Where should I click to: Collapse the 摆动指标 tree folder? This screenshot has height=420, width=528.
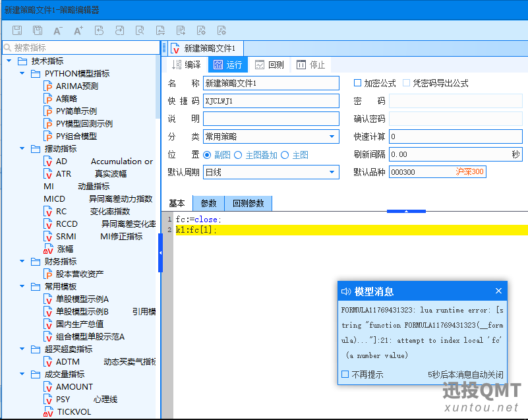[22, 149]
